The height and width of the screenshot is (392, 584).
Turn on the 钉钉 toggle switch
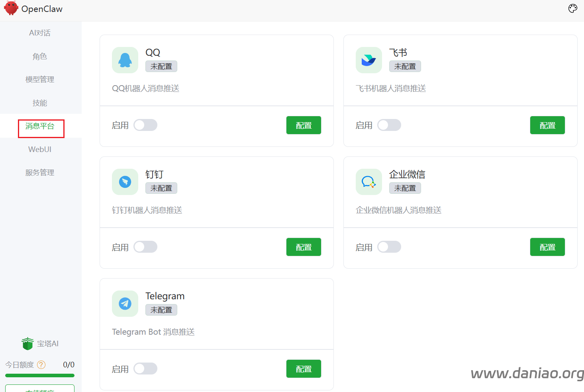[x=145, y=247]
